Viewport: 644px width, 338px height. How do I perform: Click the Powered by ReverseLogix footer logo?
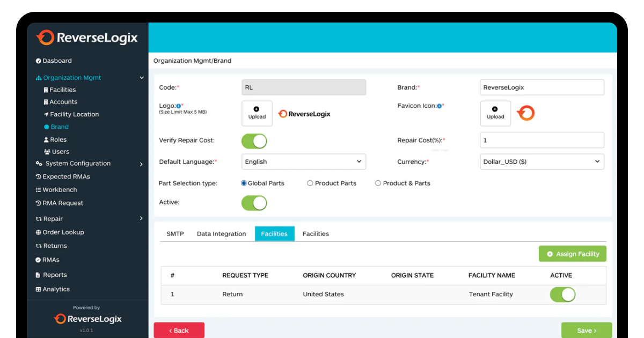pyautogui.click(x=88, y=319)
